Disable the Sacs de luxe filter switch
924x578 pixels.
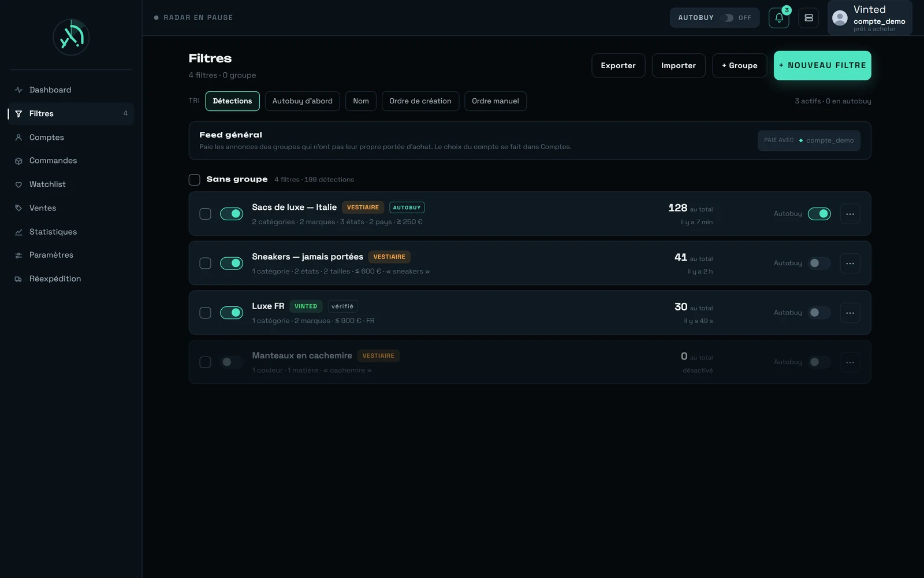coord(232,214)
